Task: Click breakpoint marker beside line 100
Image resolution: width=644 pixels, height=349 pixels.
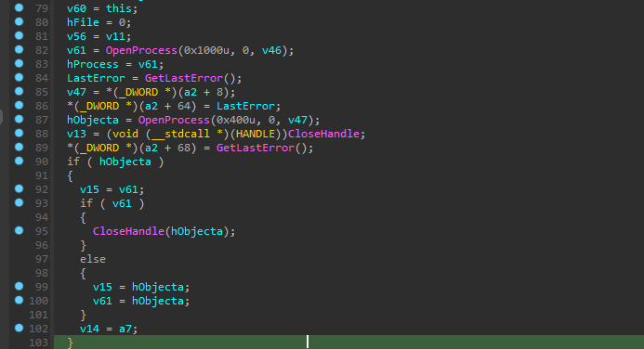Action: point(19,300)
